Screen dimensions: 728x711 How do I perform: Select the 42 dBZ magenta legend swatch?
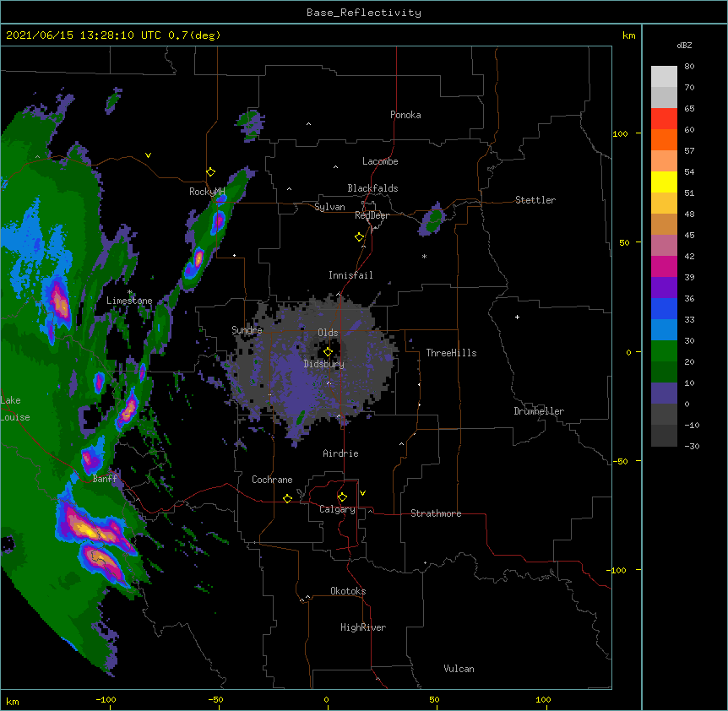point(664,266)
